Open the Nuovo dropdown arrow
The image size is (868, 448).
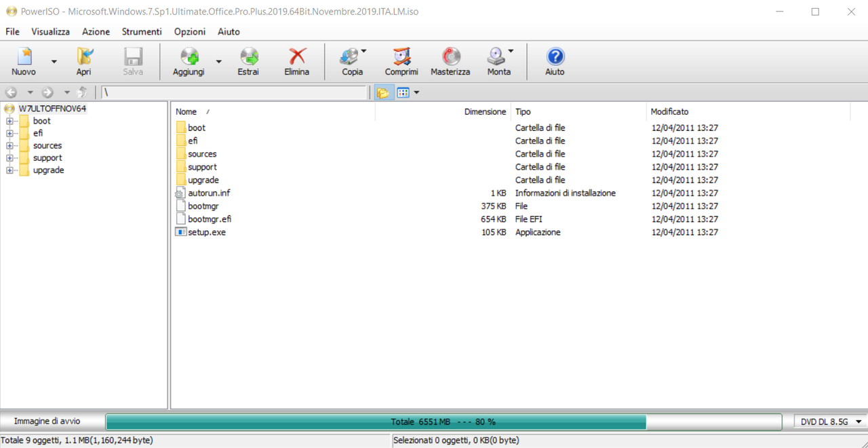tap(54, 62)
